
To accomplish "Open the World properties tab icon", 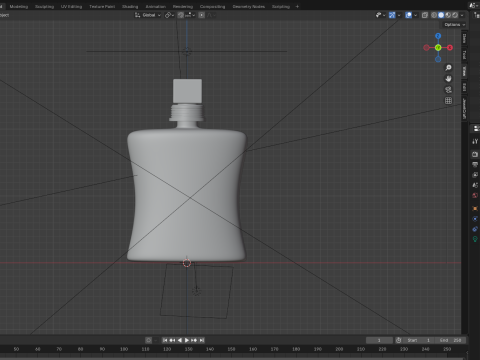I will (475, 196).
